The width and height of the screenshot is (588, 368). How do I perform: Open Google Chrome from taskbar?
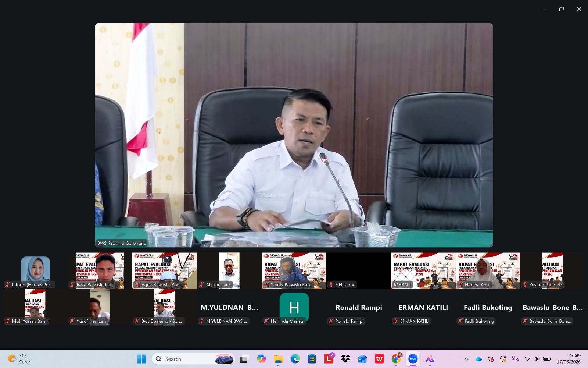[x=396, y=359]
